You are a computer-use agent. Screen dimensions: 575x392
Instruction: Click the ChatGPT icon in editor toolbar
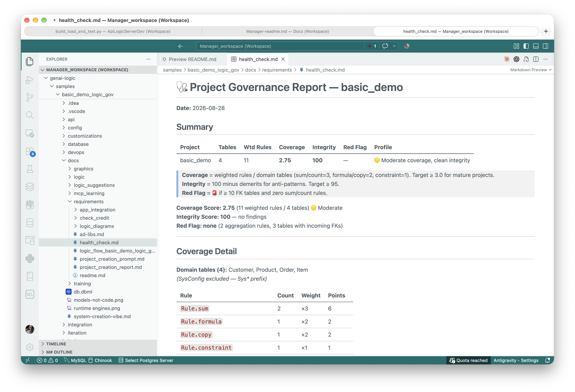pyautogui.click(x=516, y=59)
